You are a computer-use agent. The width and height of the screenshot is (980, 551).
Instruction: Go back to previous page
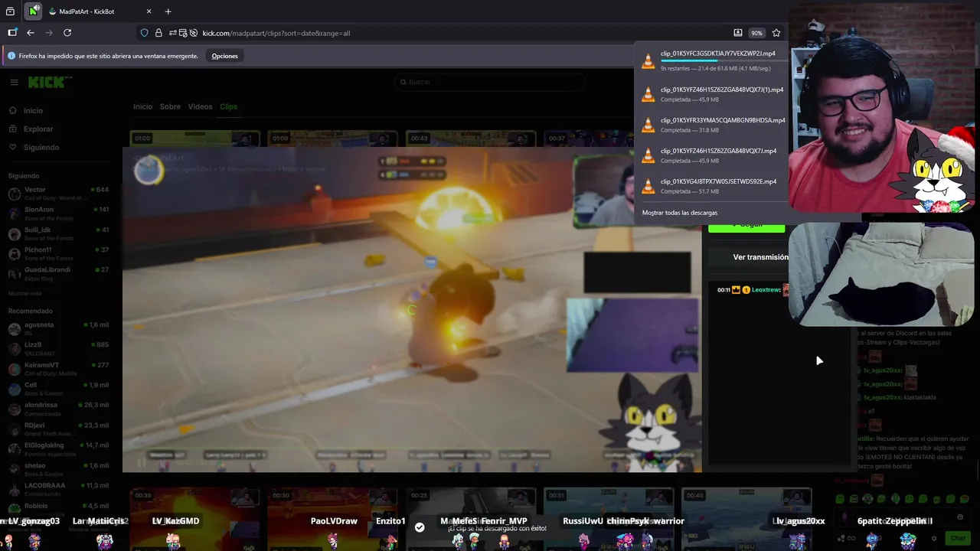click(x=31, y=33)
